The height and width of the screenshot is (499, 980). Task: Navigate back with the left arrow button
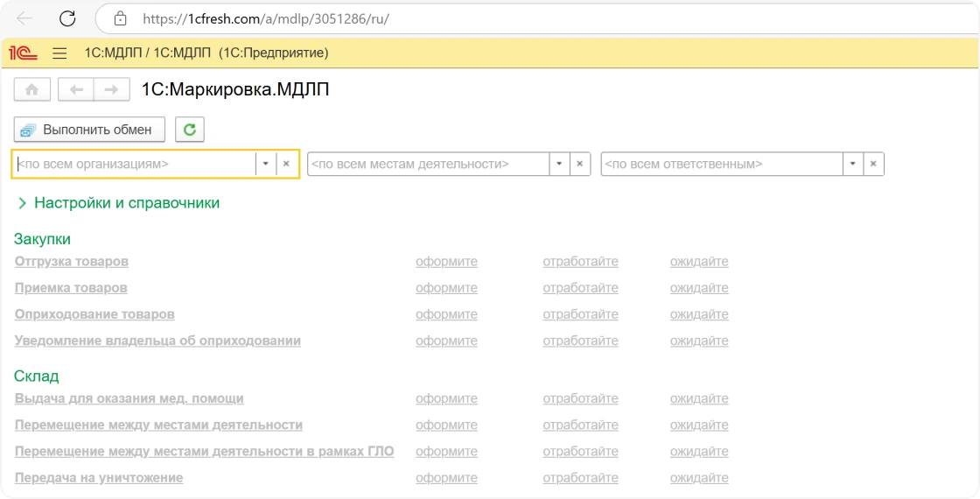(x=75, y=89)
